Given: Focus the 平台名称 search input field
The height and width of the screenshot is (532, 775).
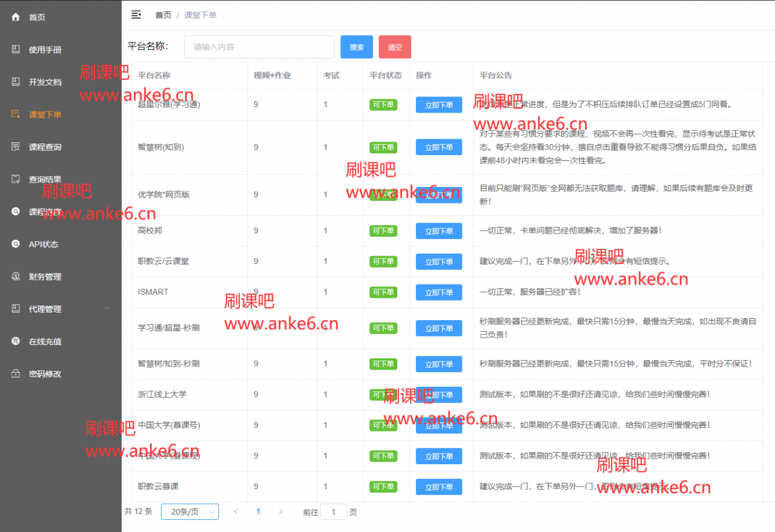Looking at the screenshot, I should click(259, 47).
